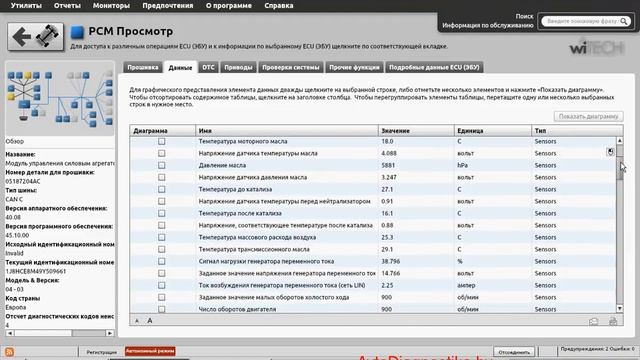
Task: Switch to the Прочие функции tab
Action: click(x=354, y=67)
